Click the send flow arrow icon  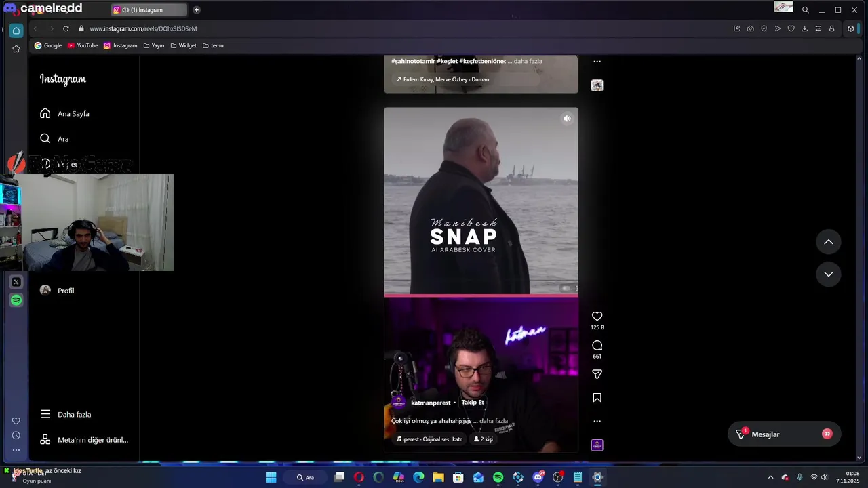pos(777,28)
